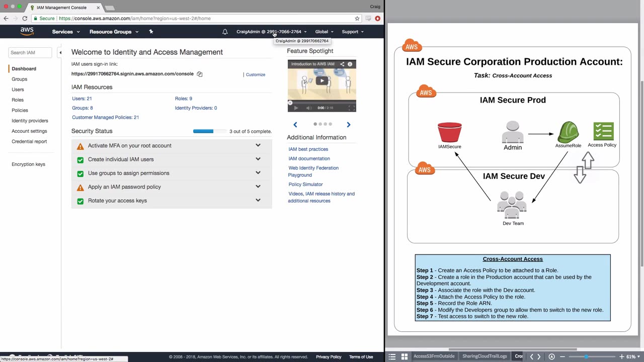Go back using the browser back arrow
The image size is (644, 362).
[6, 19]
